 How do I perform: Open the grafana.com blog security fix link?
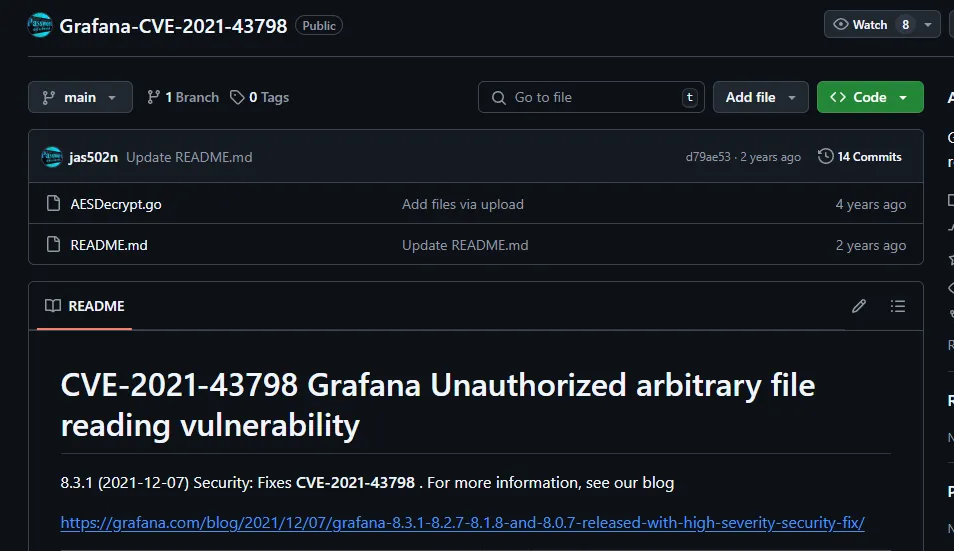tap(462, 522)
